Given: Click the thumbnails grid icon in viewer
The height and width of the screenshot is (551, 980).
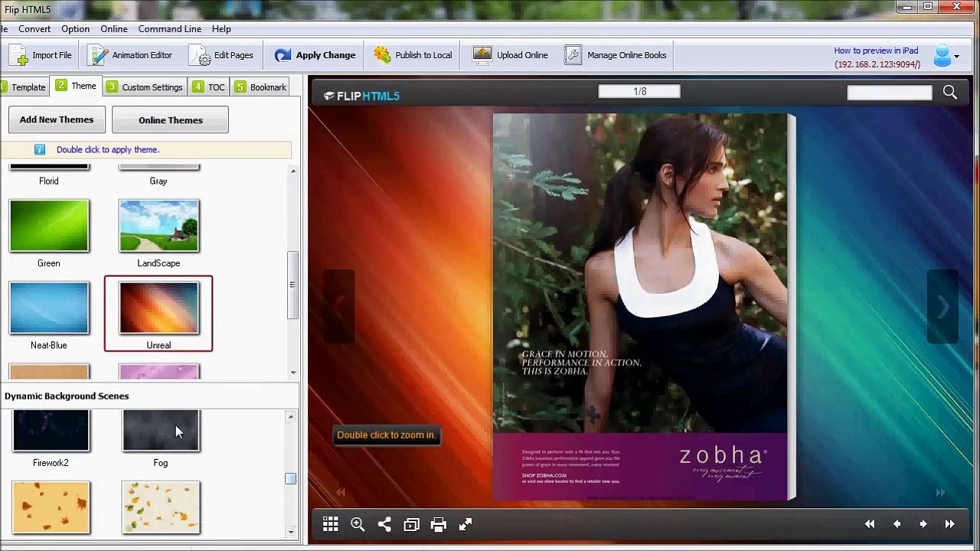Looking at the screenshot, I should (x=330, y=524).
